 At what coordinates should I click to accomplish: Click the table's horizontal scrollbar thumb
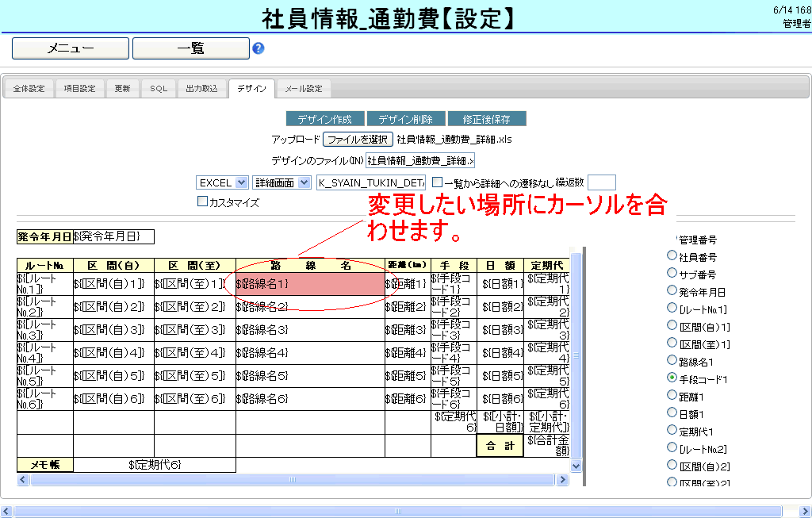pyautogui.click(x=293, y=480)
